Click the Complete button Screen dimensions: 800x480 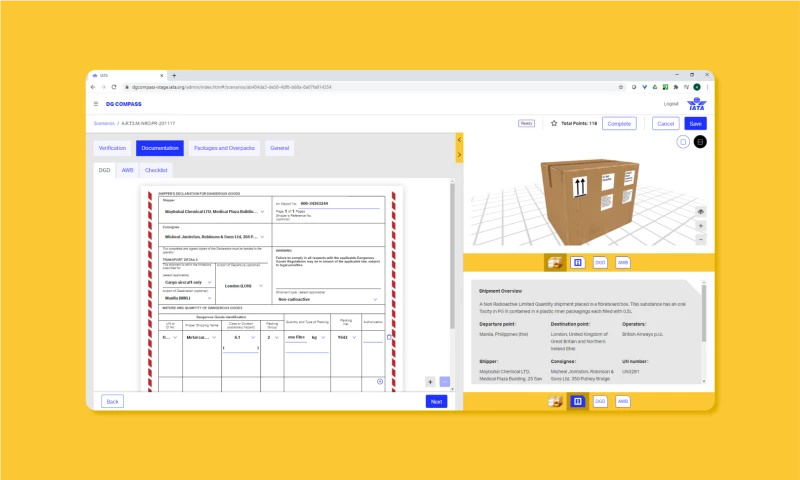(619, 123)
